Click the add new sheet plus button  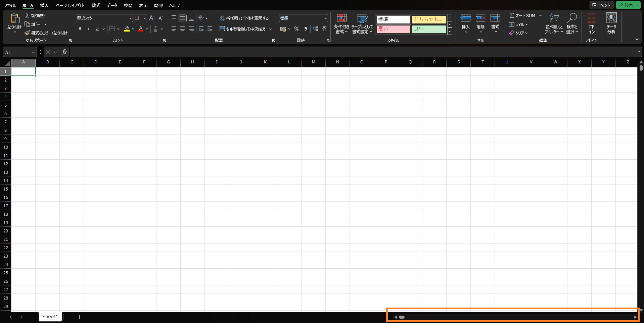[x=79, y=317]
